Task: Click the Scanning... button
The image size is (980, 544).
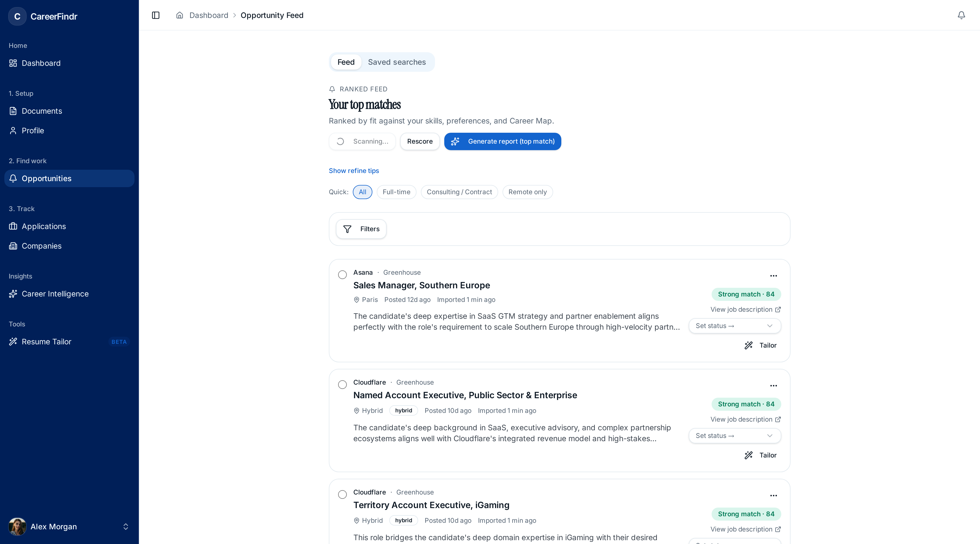Action: pyautogui.click(x=362, y=141)
